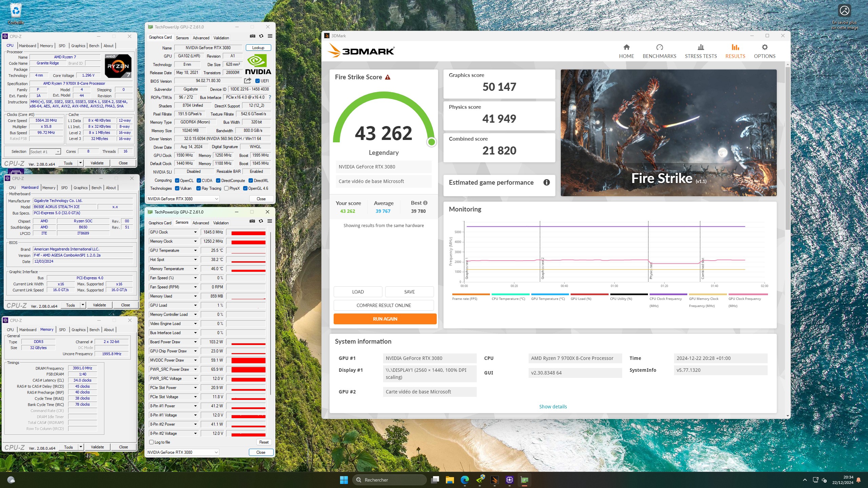Toggle the OpenCL checkbox in GPU-Z
Screen dimensions: 868x488
pyautogui.click(x=177, y=181)
